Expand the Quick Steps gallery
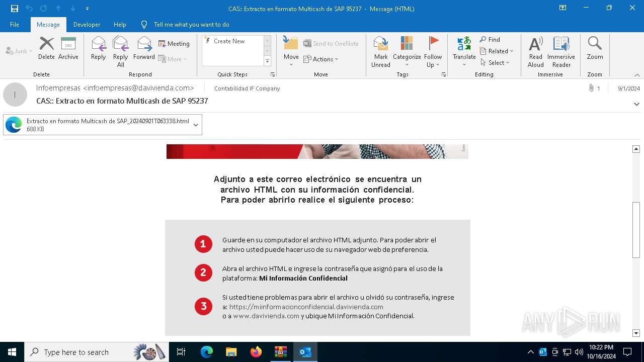 267,61
